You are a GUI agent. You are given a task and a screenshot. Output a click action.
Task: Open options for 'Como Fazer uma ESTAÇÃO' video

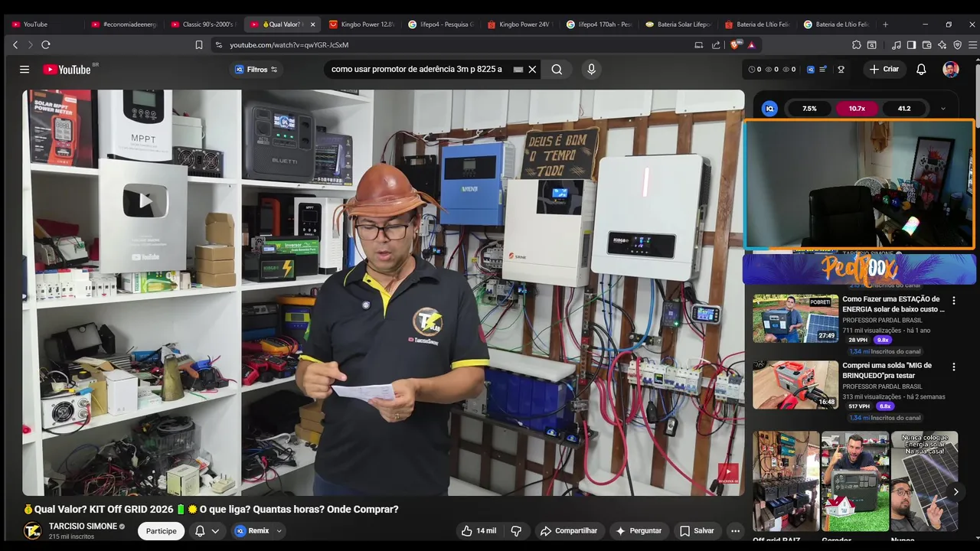coord(954,301)
